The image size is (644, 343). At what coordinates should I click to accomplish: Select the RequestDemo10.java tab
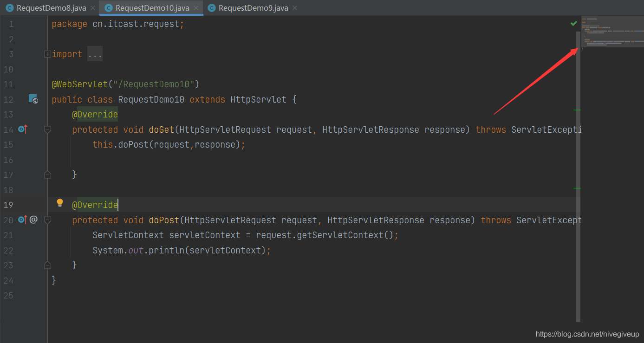click(x=152, y=8)
